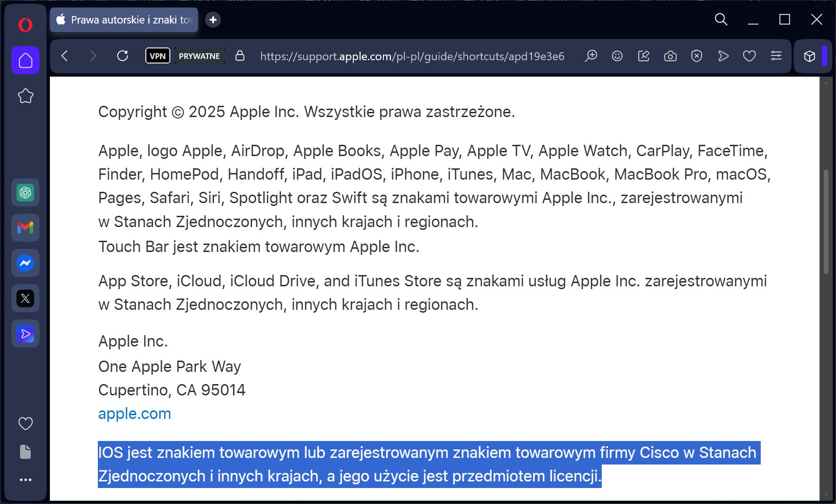Viewport: 836px width, 504px height.
Task: Open the easy setup sliders icon
Action: pos(776,56)
